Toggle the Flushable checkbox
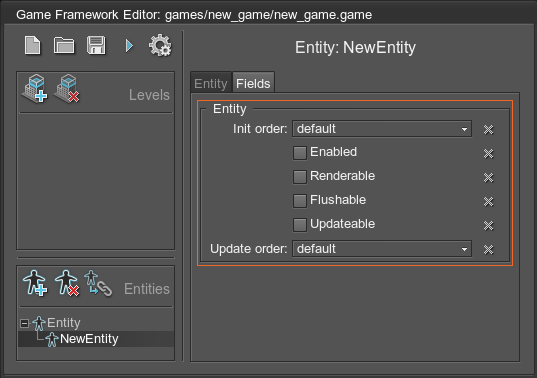 tap(300, 201)
